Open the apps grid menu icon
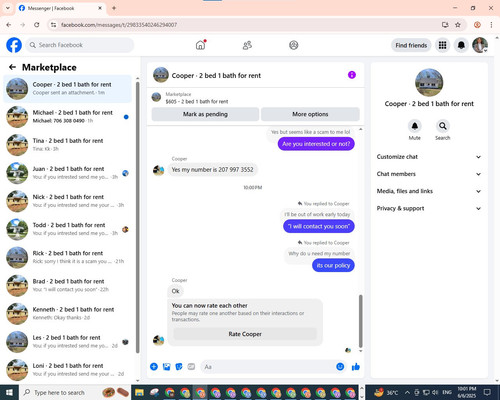The image size is (500, 400). (x=442, y=45)
